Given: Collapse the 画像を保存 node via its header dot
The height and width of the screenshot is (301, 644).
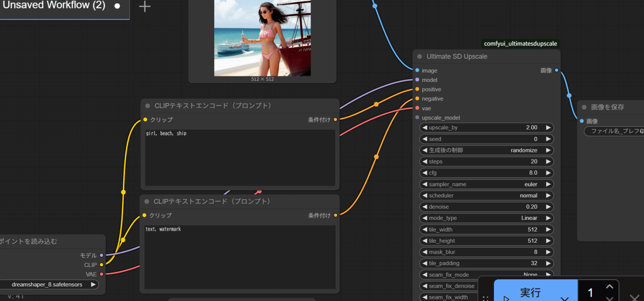Looking at the screenshot, I should (584, 107).
